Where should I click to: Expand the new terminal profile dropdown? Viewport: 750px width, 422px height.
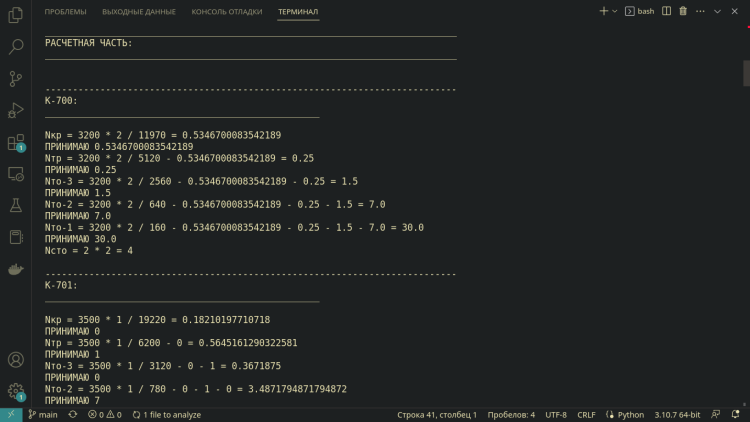pyautogui.click(x=615, y=11)
